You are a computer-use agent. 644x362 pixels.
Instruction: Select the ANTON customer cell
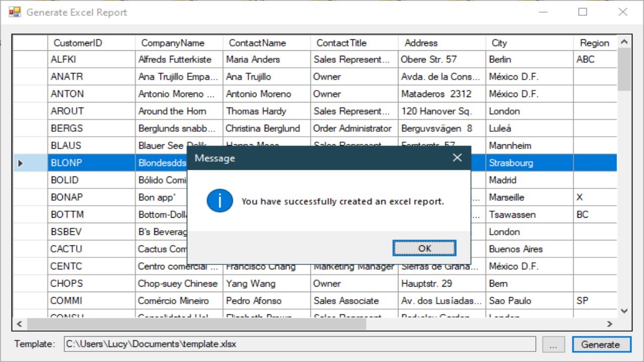(x=91, y=94)
